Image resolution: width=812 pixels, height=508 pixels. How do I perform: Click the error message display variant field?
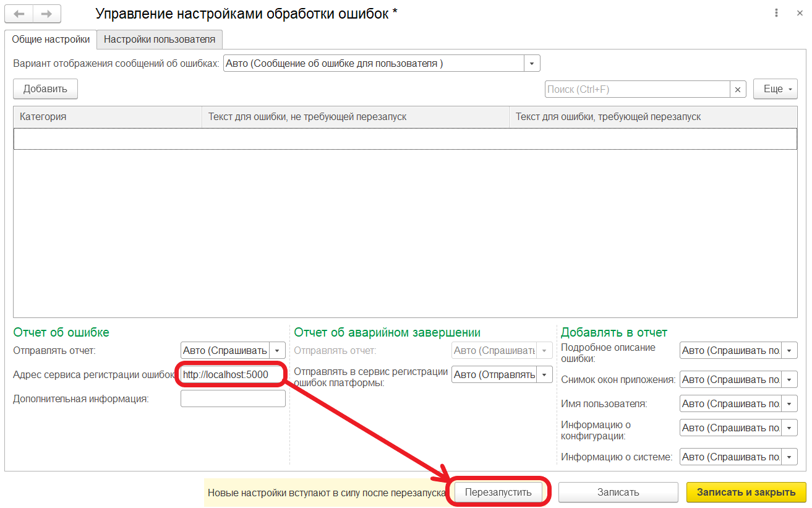point(374,63)
